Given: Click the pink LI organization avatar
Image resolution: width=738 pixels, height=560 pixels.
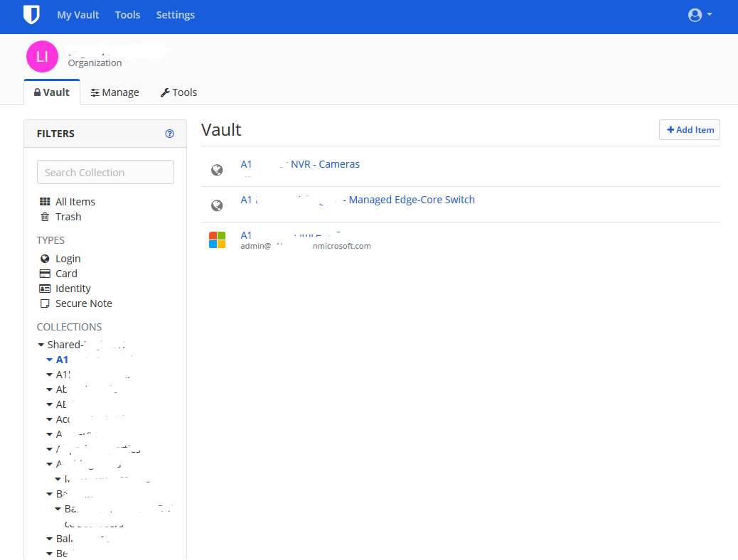Looking at the screenshot, I should click(43, 56).
